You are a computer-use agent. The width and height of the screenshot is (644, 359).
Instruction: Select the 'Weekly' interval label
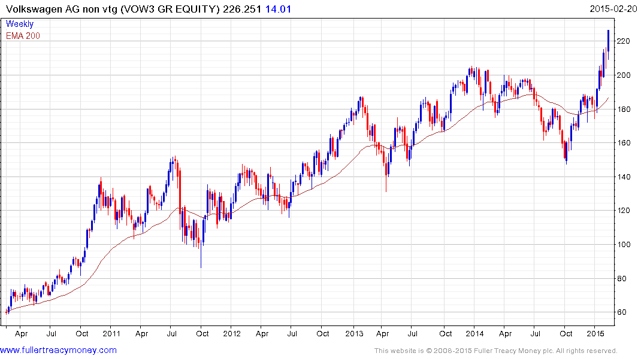click(x=19, y=24)
